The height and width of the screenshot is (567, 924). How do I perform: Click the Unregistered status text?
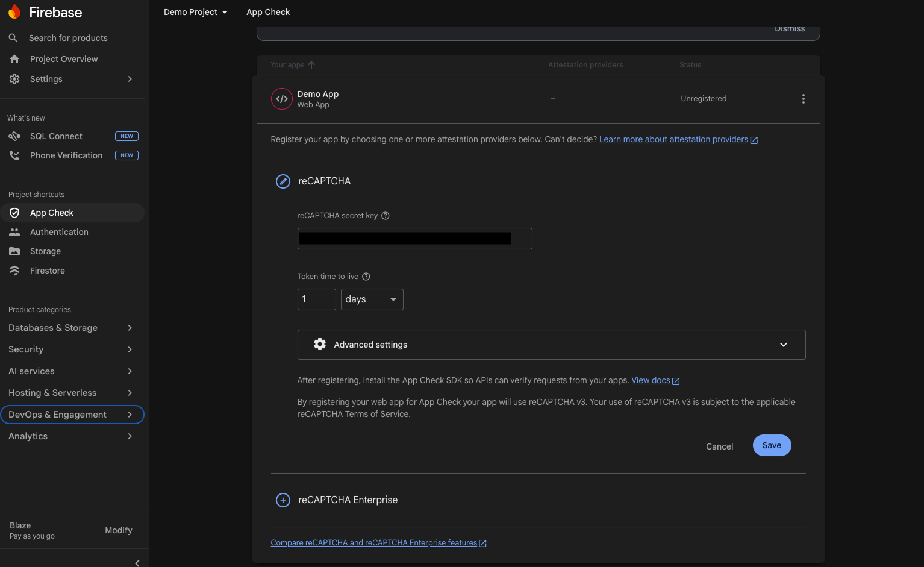704,99
